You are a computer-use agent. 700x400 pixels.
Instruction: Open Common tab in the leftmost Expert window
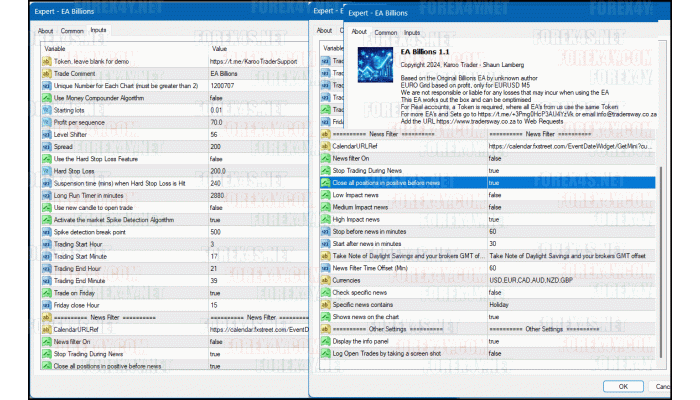pos(72,31)
